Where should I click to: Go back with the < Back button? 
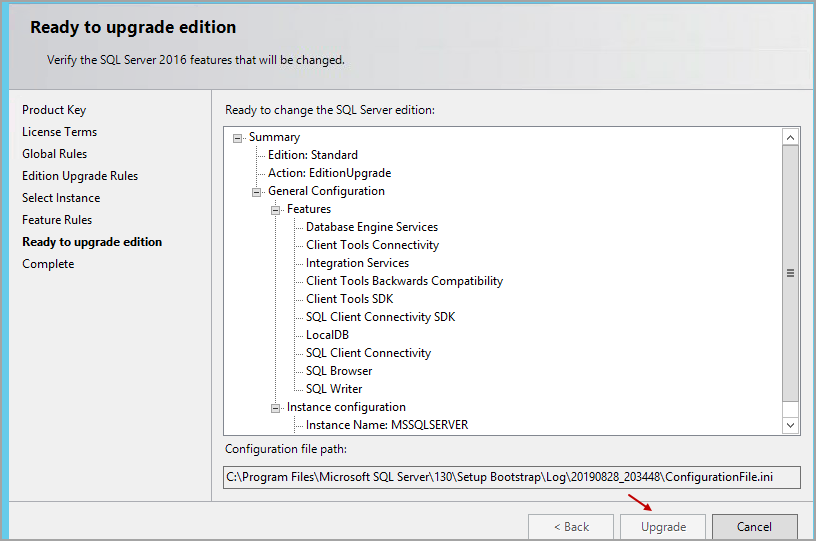click(571, 527)
